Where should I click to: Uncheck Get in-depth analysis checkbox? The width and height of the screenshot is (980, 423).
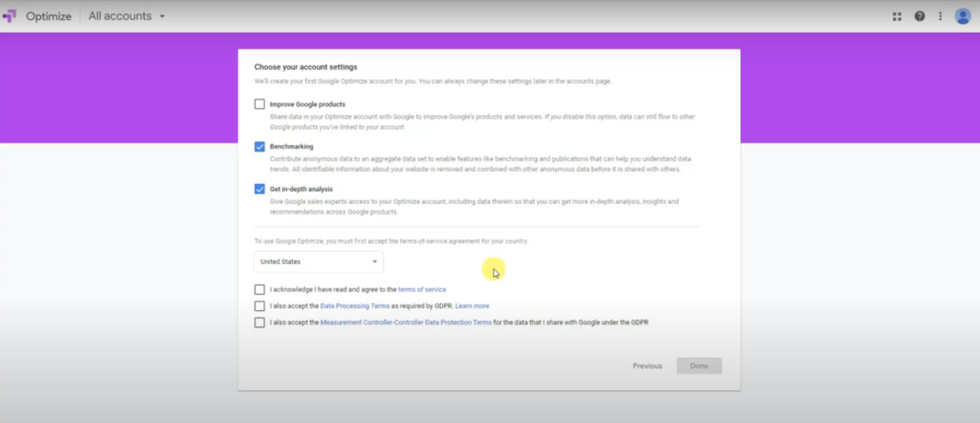(x=259, y=189)
